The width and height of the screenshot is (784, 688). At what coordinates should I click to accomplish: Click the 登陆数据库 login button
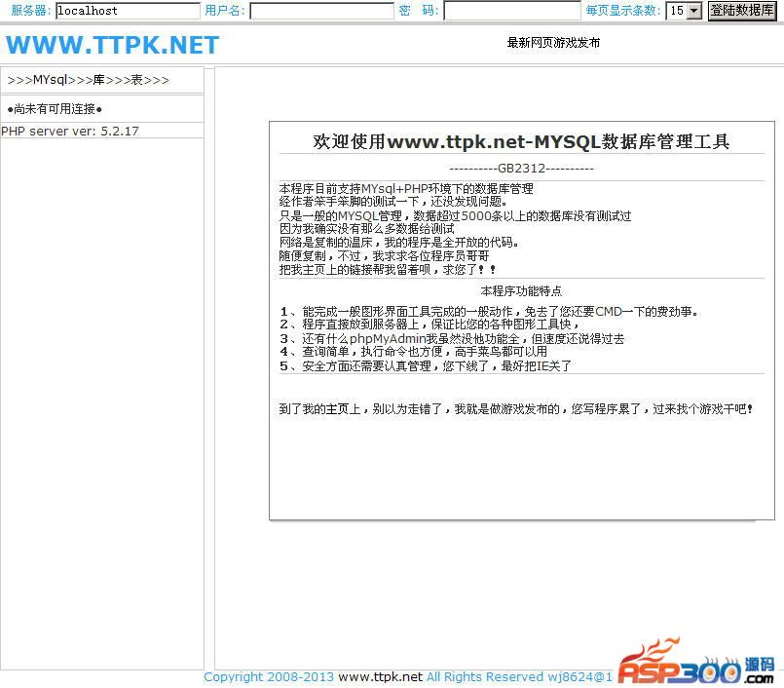coord(742,11)
